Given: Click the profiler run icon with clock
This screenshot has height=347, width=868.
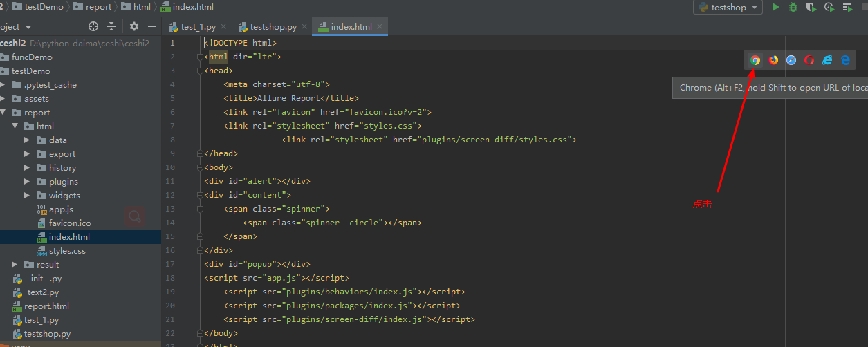Looking at the screenshot, I should (x=829, y=7).
